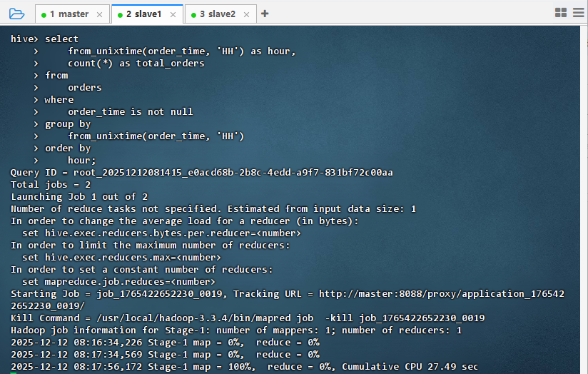Image resolution: width=588 pixels, height=374 pixels.
Task: Click 'set mapreduce.job.reduces=<number>' line
Action: tap(118, 282)
